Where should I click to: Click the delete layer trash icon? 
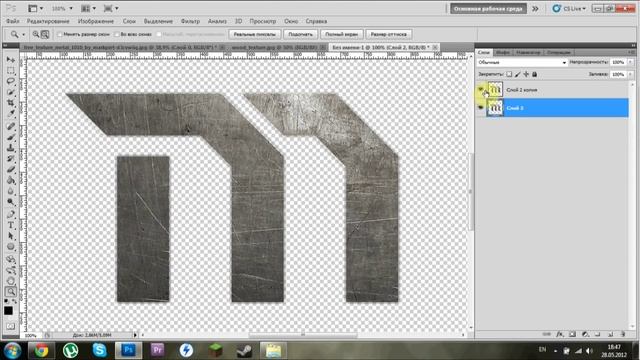pos(623,334)
